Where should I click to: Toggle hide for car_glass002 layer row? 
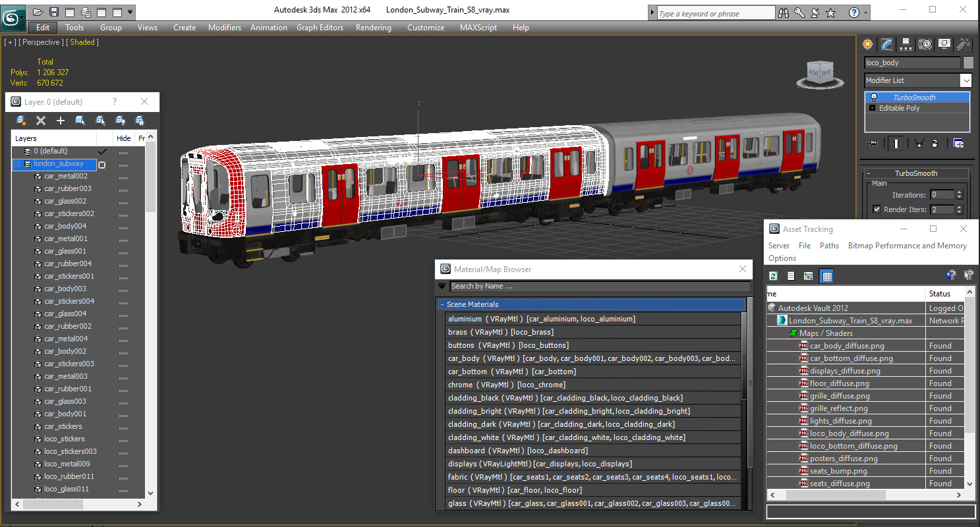pyautogui.click(x=123, y=202)
